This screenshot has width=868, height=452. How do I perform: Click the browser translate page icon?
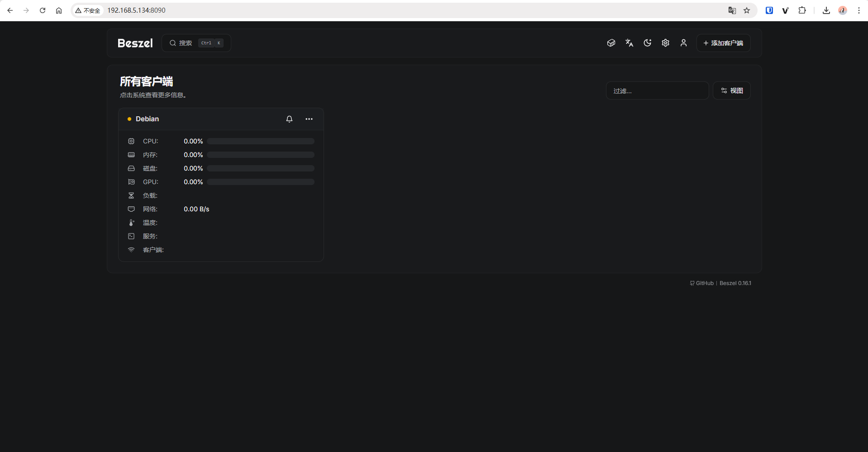tap(732, 10)
